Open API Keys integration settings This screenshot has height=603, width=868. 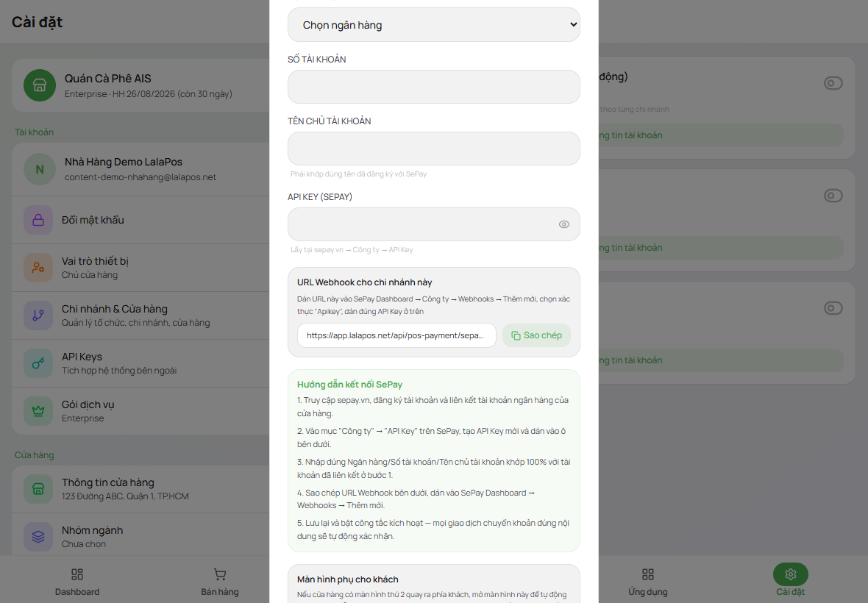(140, 363)
